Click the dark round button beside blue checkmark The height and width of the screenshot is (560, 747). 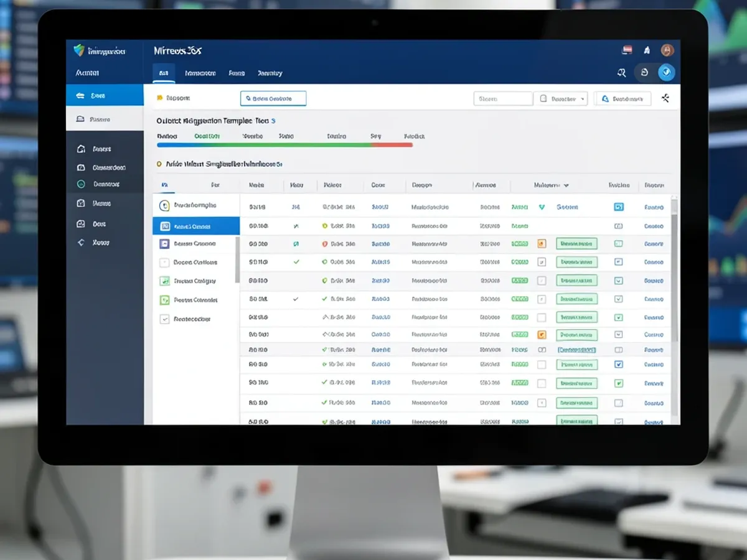coord(644,73)
